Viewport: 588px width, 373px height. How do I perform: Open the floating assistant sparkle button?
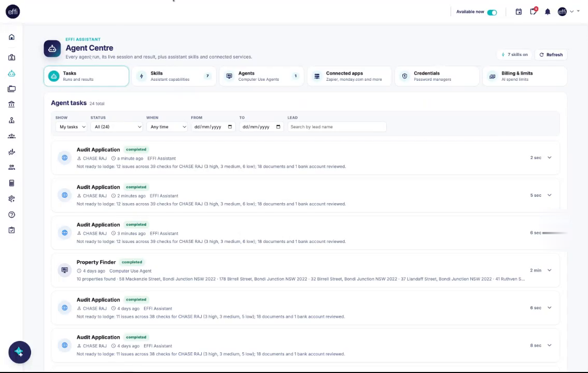coord(20,352)
